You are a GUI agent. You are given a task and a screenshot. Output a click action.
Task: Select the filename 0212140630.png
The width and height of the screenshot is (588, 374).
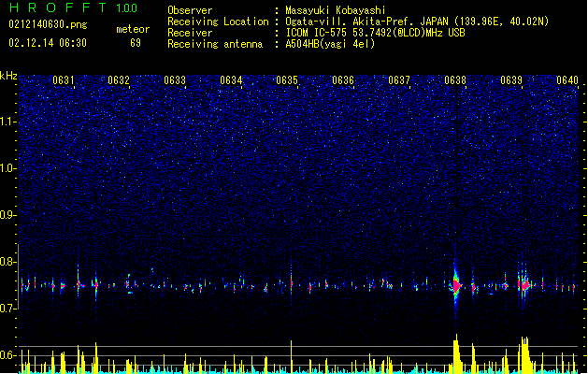(x=48, y=24)
